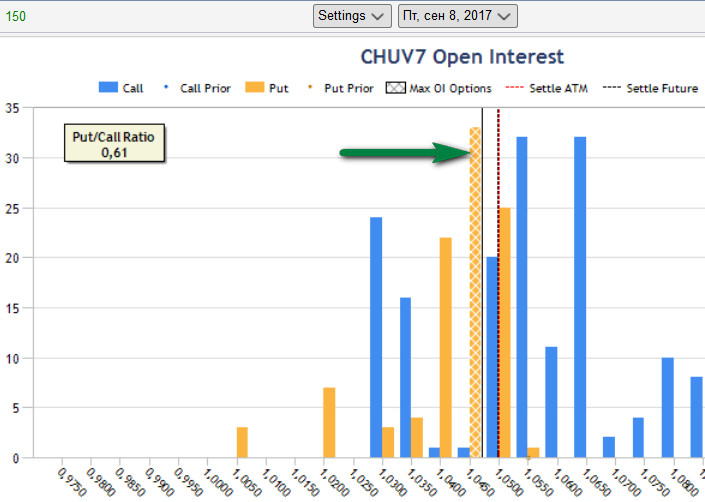705x502 pixels.
Task: Click the green arrow annotation on chart
Action: tap(402, 152)
